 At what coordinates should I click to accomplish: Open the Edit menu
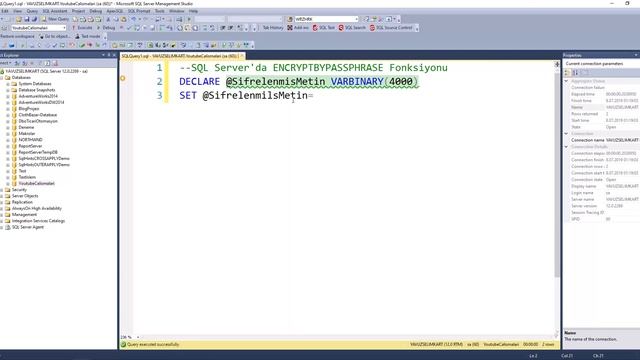pos(5,11)
